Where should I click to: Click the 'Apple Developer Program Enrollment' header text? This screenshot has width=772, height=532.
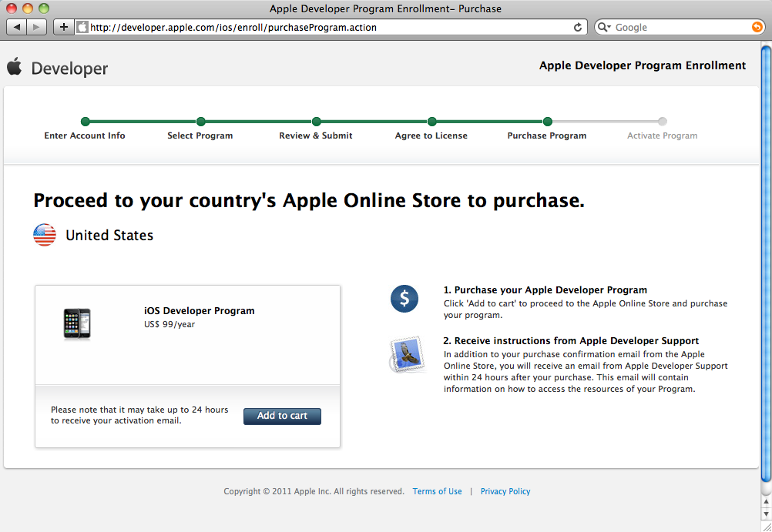point(643,65)
